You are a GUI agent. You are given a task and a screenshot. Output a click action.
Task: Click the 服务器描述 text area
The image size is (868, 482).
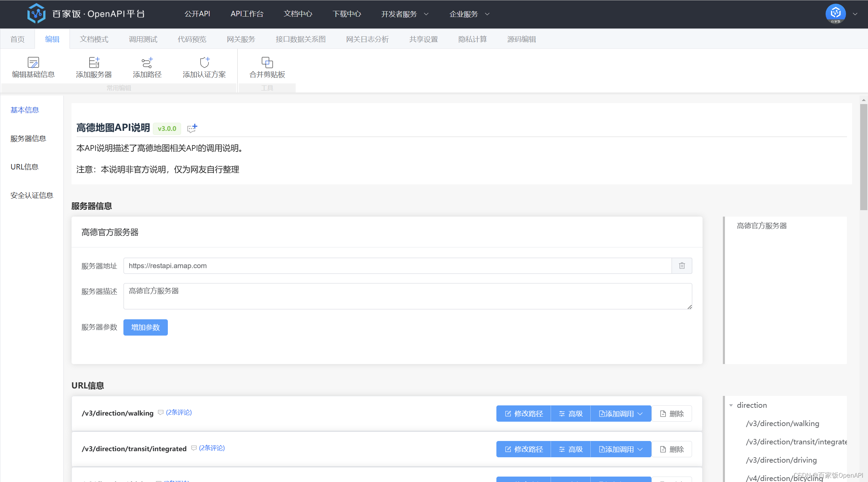tap(408, 296)
